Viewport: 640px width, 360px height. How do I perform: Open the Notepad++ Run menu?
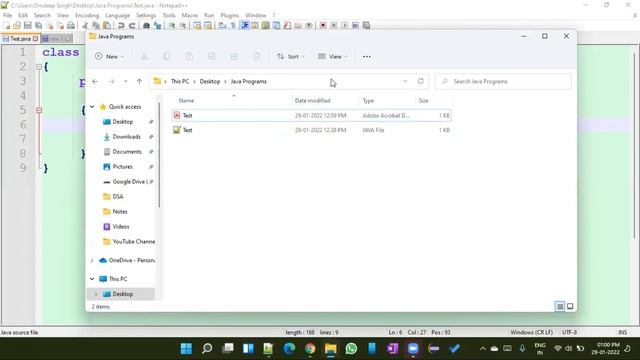(209, 15)
